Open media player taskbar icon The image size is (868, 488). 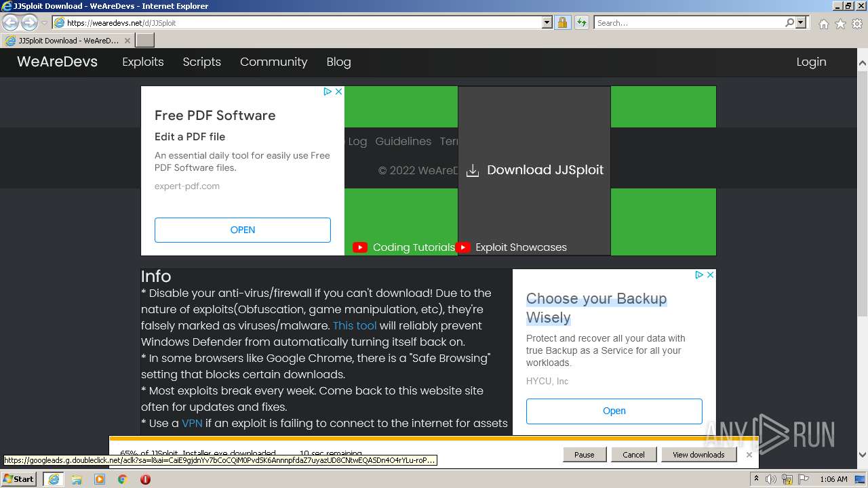click(100, 479)
